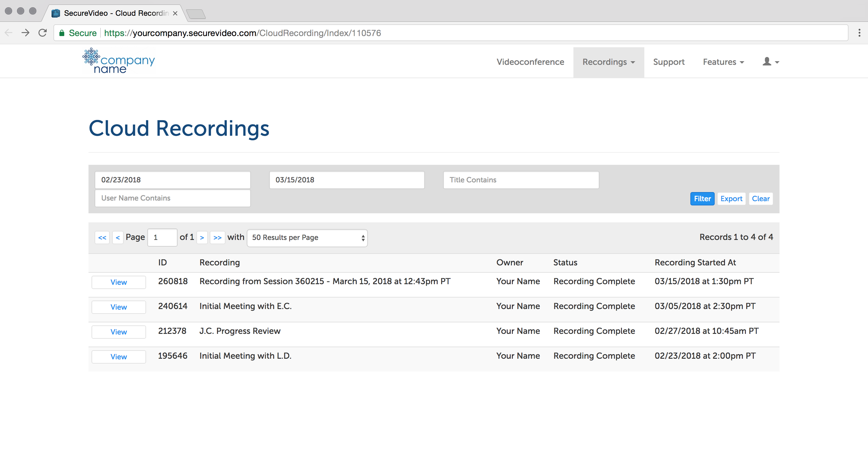The width and height of the screenshot is (868, 449).
Task: Click the Status column header
Action: [x=565, y=262]
